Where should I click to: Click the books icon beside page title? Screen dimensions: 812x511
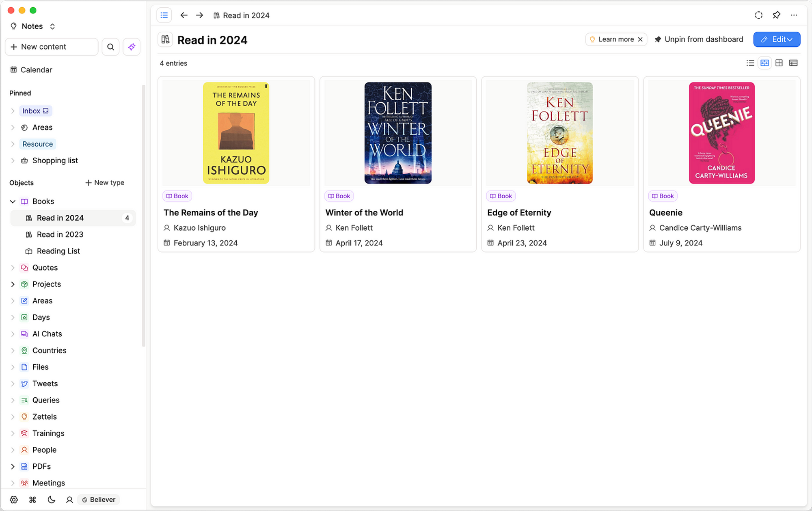(x=165, y=40)
